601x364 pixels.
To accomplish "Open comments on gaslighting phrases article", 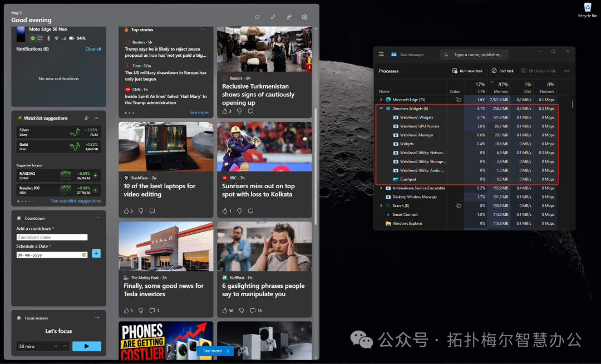I will [253, 311].
